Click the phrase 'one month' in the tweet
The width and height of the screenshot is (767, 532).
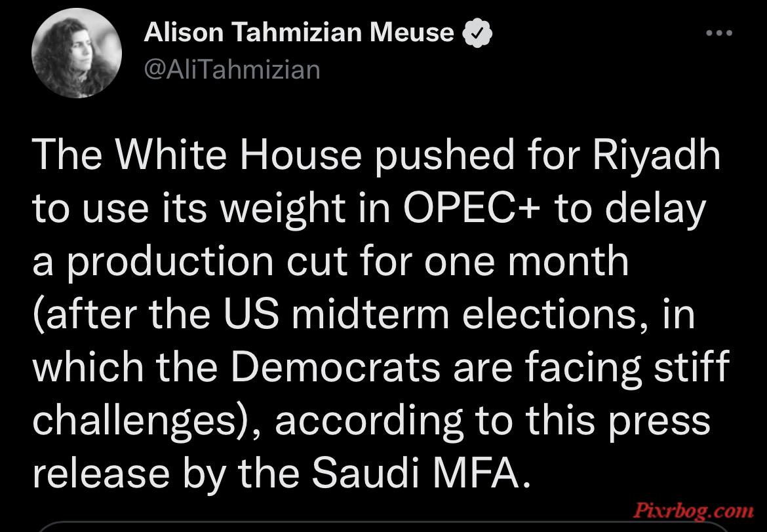tap(526, 261)
